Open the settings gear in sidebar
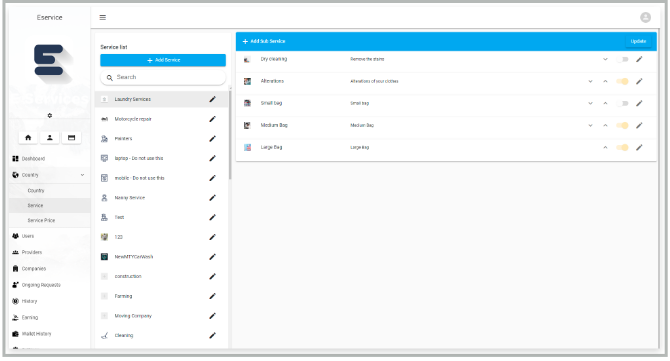 [x=50, y=115]
